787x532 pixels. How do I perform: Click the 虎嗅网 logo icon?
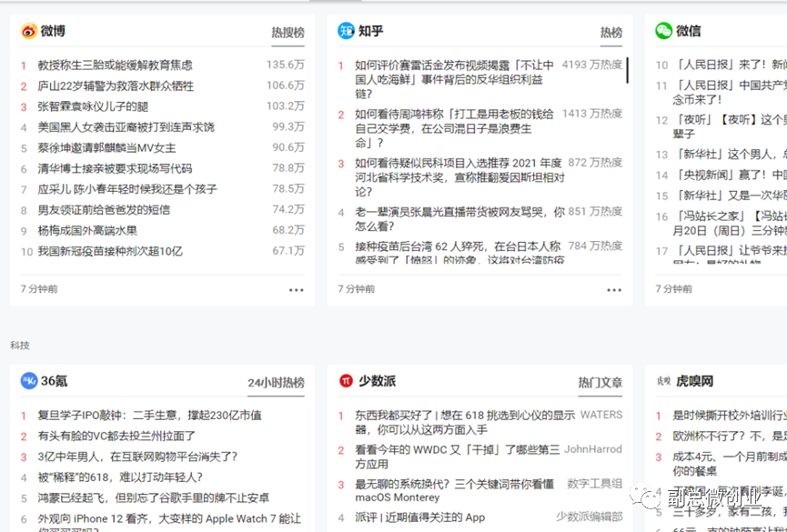point(663,381)
